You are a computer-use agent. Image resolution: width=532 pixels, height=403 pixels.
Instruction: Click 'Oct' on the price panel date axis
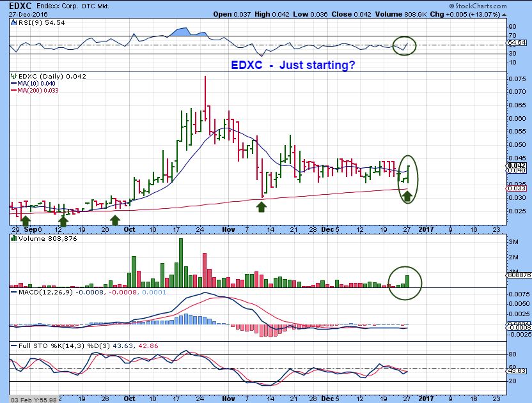(129, 229)
